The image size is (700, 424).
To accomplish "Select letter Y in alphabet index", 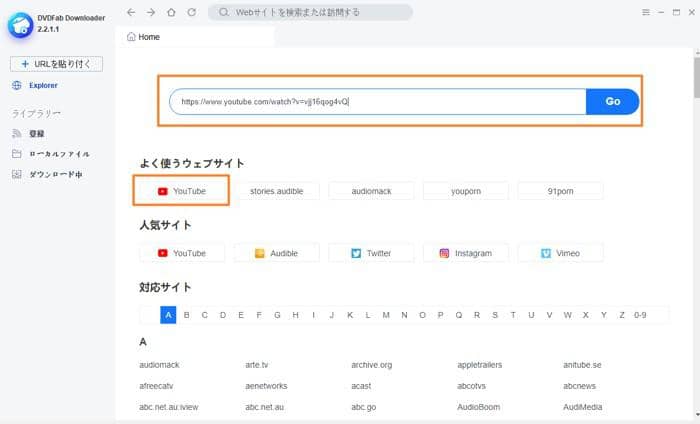I will (604, 315).
